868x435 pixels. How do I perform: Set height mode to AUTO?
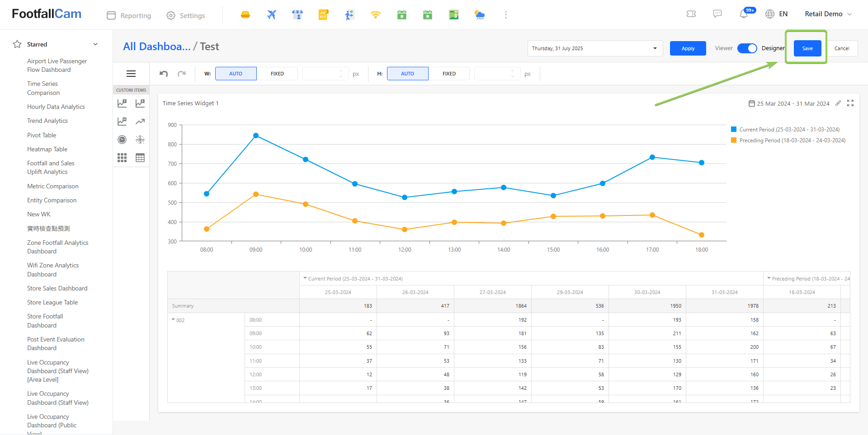point(407,74)
